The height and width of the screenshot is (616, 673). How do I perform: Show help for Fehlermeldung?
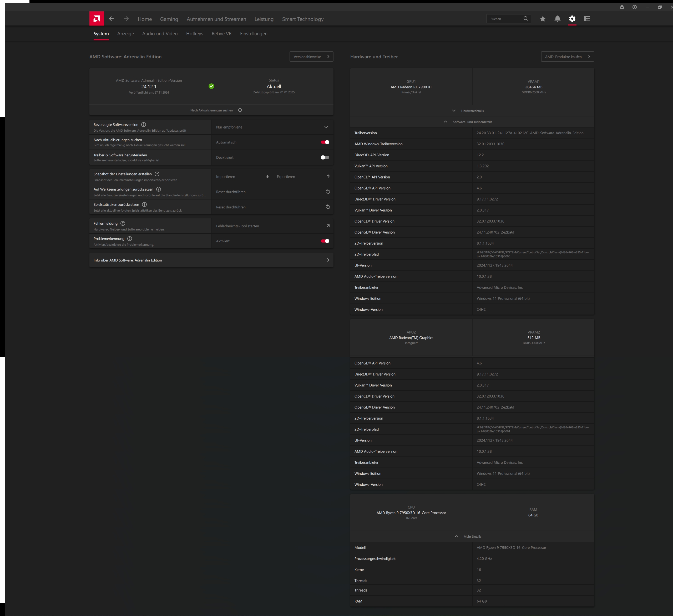pyautogui.click(x=123, y=223)
